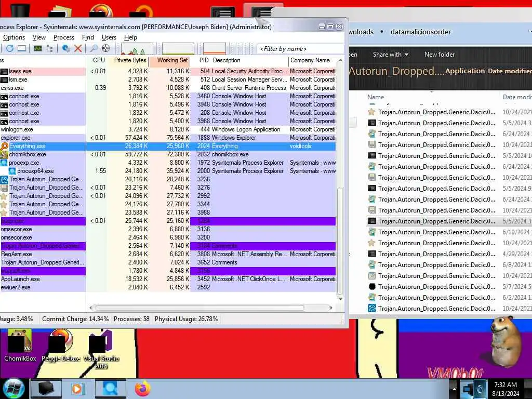Toggle the process tree view icon

pos(49,48)
